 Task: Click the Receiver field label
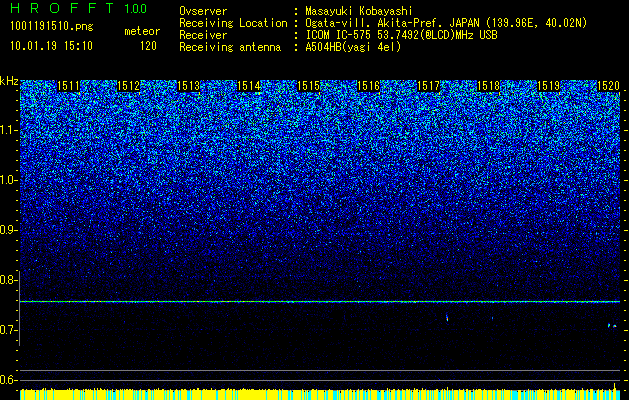click(x=203, y=35)
